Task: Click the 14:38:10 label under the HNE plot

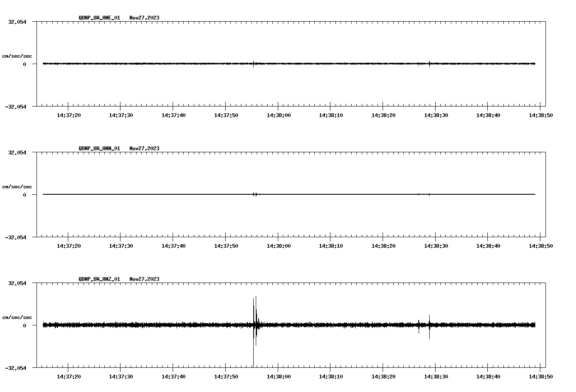Action: (330, 115)
